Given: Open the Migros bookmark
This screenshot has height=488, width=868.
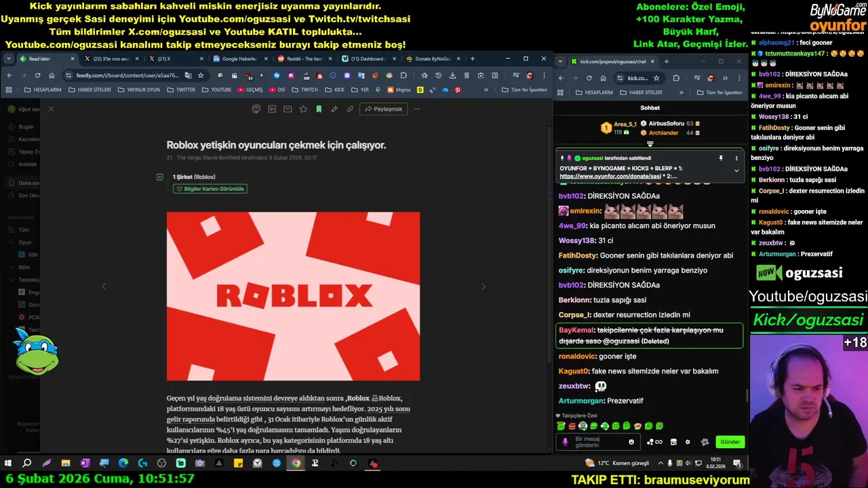Looking at the screenshot, I should (x=399, y=89).
